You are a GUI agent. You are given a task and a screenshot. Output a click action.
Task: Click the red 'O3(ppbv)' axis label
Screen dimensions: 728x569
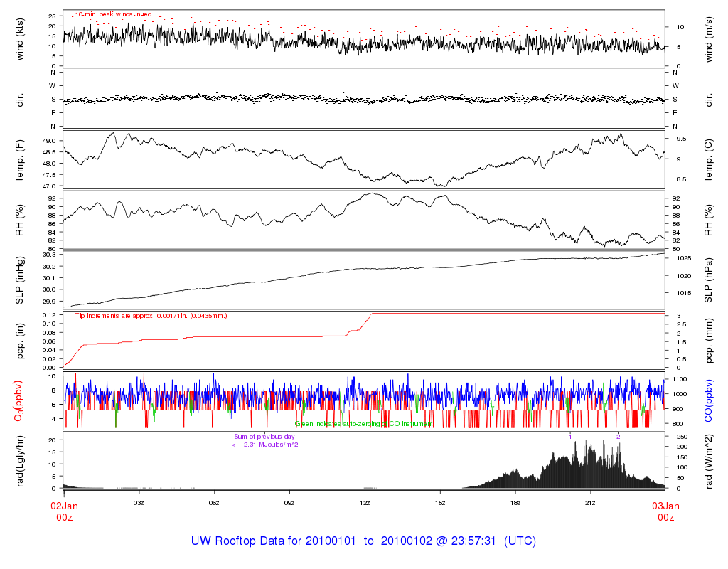point(19,400)
